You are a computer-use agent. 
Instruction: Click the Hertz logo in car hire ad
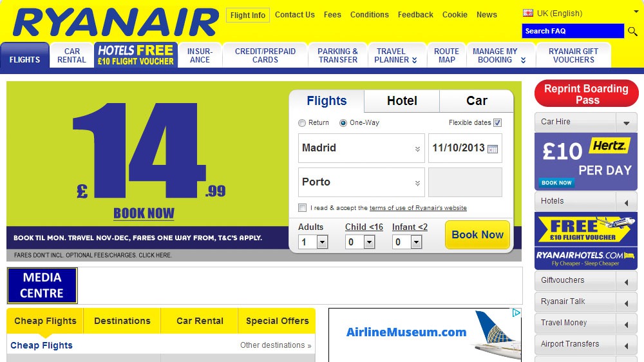(609, 146)
